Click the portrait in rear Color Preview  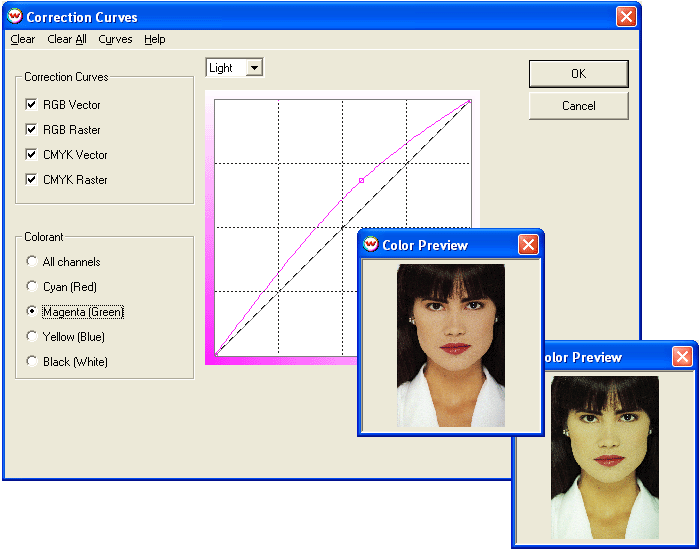pos(605,457)
